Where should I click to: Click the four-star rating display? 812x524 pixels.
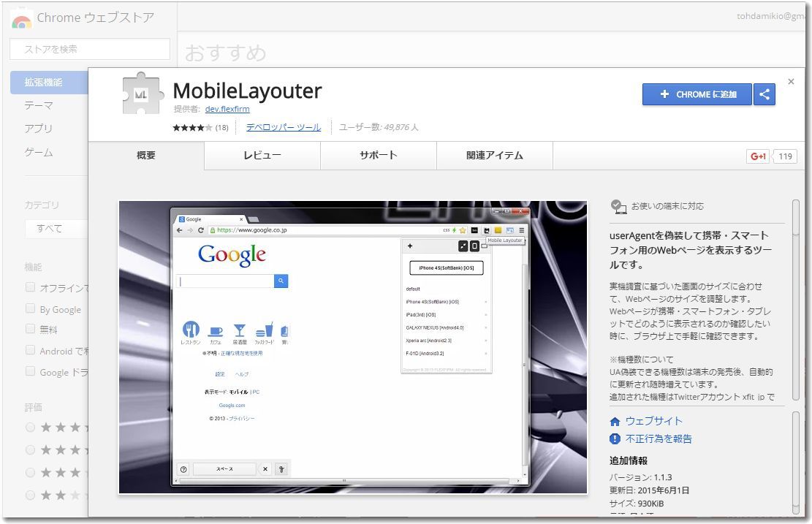[192, 128]
